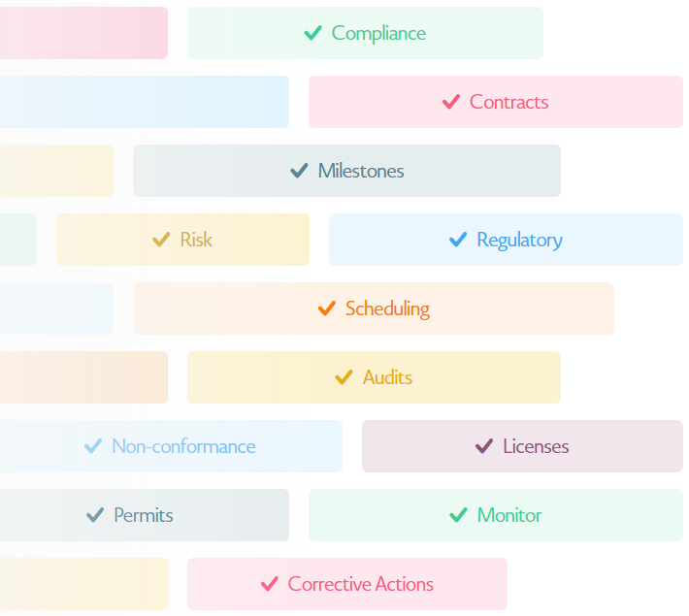Choose the Milestones label
The height and width of the screenshot is (616, 689).
pyautogui.click(x=361, y=171)
